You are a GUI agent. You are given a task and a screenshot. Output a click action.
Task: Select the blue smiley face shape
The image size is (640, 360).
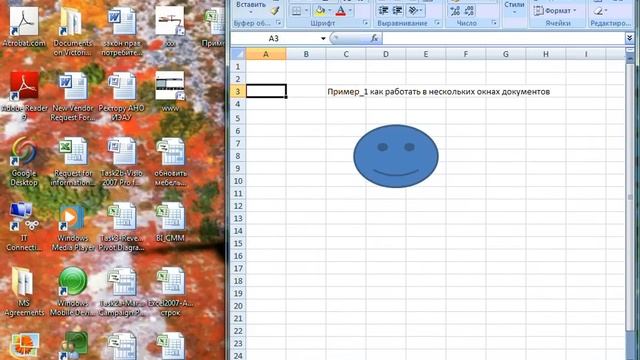(396, 156)
